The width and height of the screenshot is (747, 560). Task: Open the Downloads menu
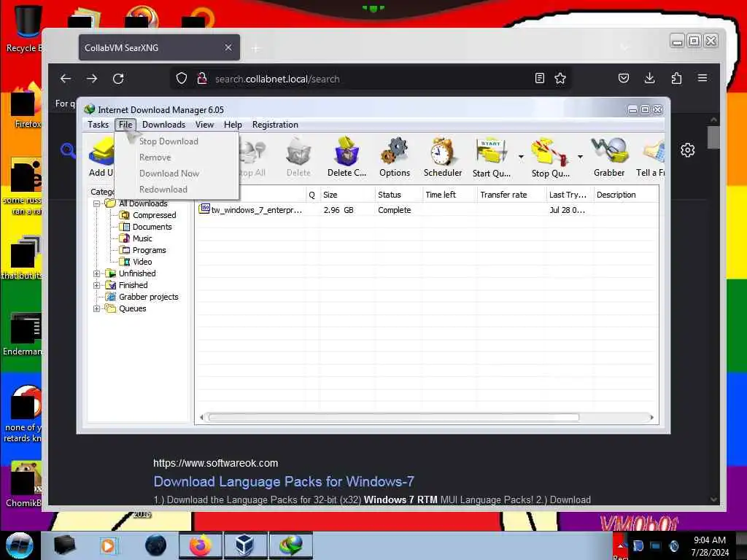(x=163, y=125)
